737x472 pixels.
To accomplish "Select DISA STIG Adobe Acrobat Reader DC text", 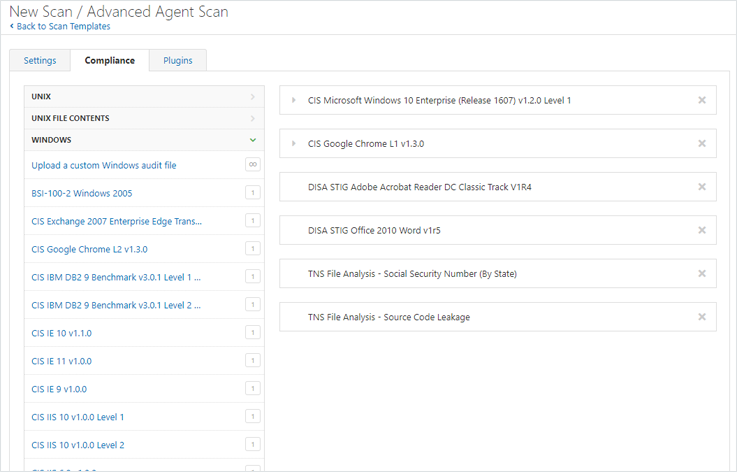I will coord(419,187).
